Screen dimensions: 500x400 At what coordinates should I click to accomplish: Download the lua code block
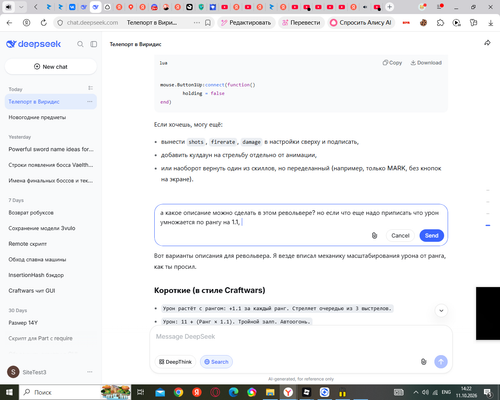tap(426, 63)
